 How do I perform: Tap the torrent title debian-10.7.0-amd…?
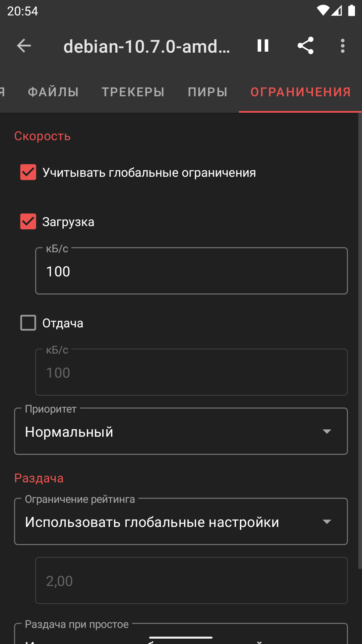[x=147, y=46]
